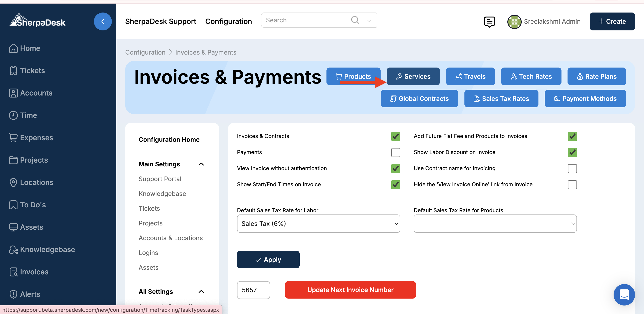Viewport: 644px width, 314px height.
Task: Collapse the Main Settings section
Action: click(201, 164)
